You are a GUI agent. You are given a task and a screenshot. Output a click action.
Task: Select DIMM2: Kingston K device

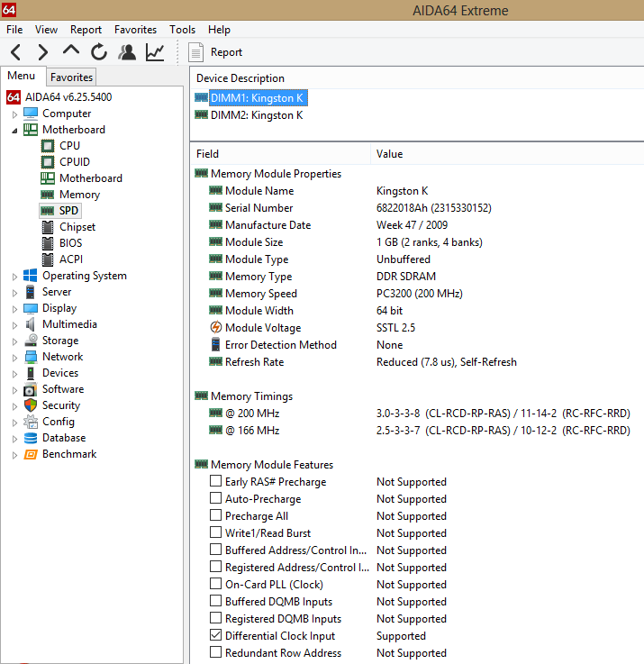point(257,115)
